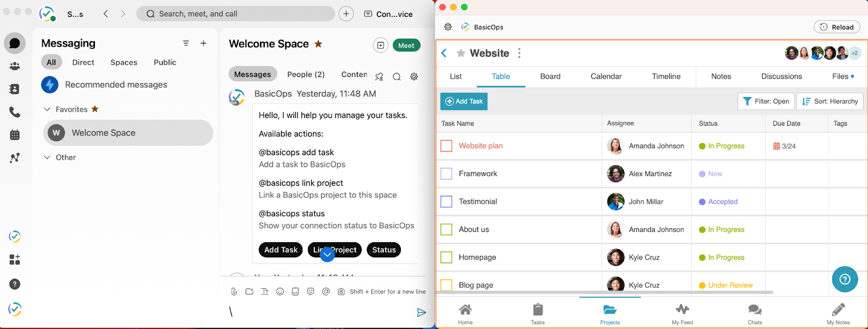Click the attachment paperclip icon
This screenshot has width=868, height=329.
click(x=234, y=292)
